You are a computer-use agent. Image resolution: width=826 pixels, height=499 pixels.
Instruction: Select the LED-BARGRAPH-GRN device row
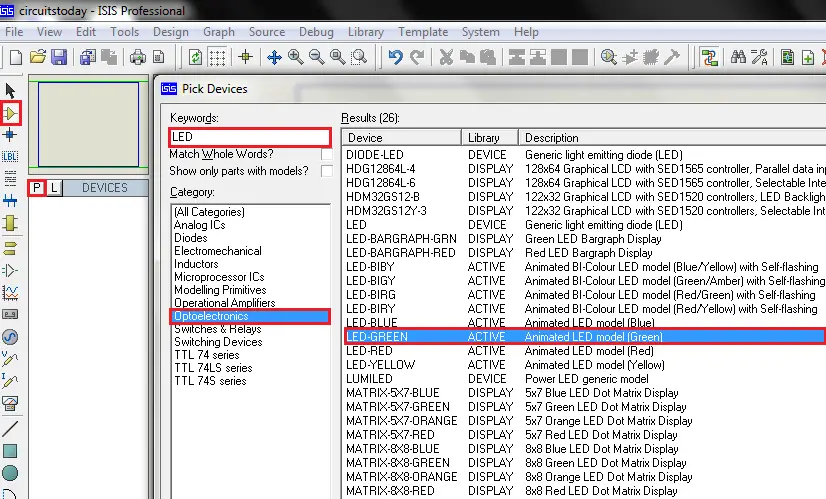pos(585,239)
